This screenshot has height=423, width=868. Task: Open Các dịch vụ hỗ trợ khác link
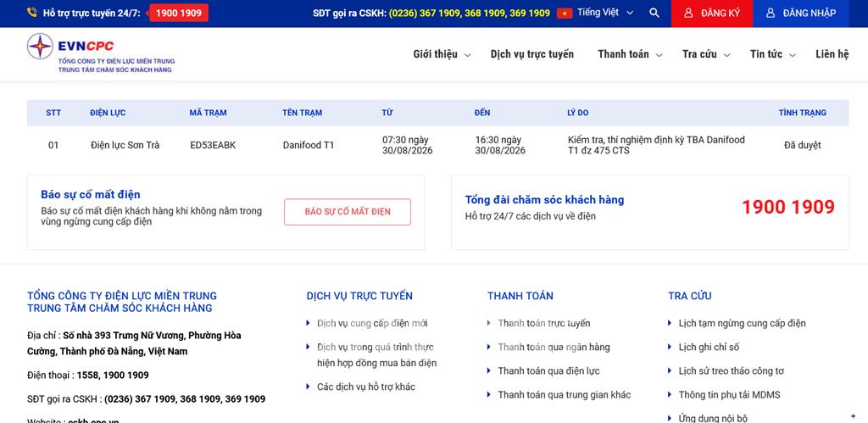[x=366, y=387]
